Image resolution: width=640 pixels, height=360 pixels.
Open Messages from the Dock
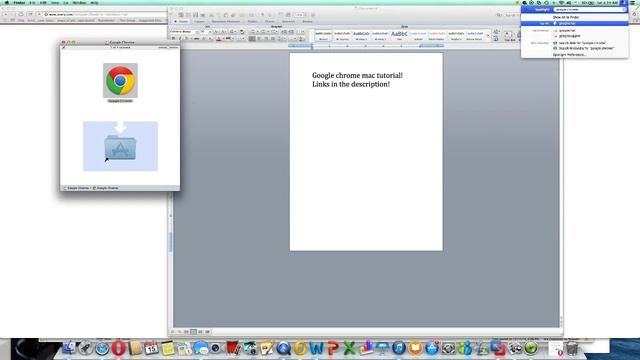point(200,348)
